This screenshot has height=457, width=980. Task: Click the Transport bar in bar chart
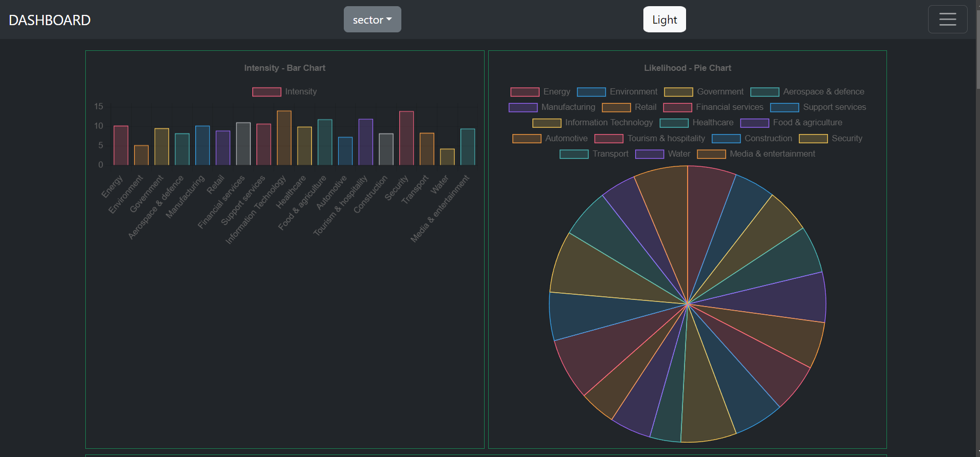pos(427,149)
